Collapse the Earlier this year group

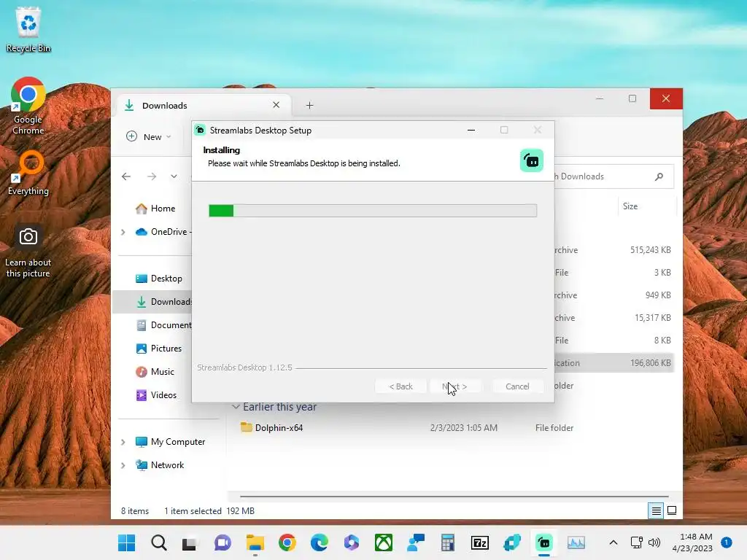pyautogui.click(x=236, y=407)
